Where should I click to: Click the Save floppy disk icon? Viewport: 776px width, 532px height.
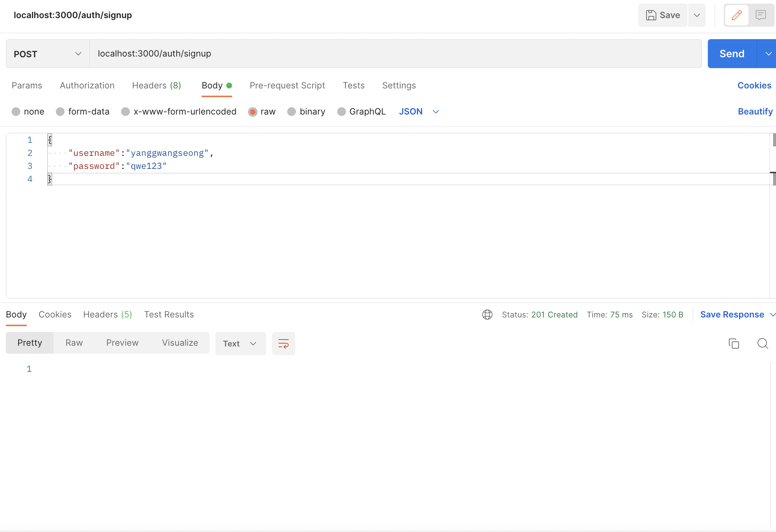(x=651, y=15)
